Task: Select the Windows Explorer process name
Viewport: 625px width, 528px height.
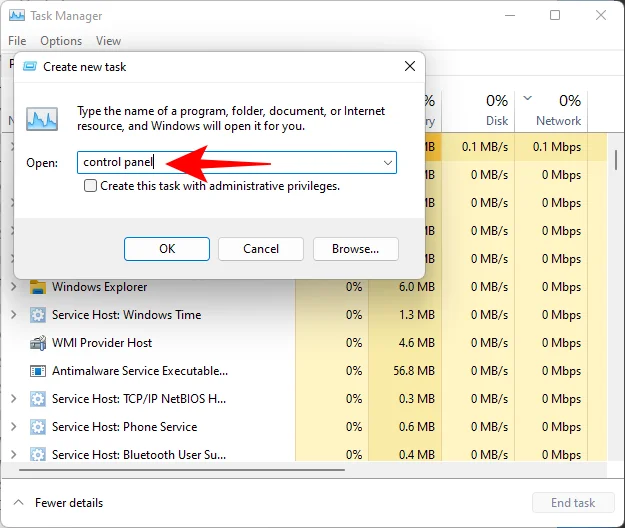Action: [x=100, y=287]
